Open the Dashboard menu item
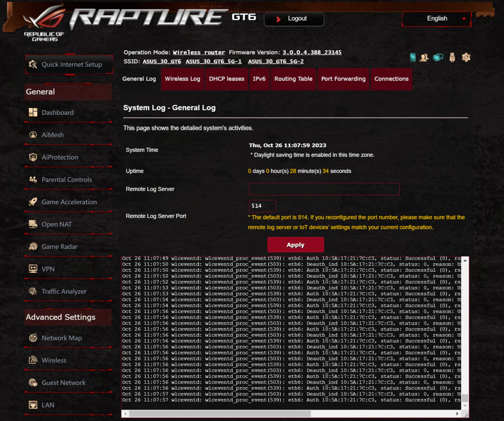The height and width of the screenshot is (421, 504). tap(69, 112)
